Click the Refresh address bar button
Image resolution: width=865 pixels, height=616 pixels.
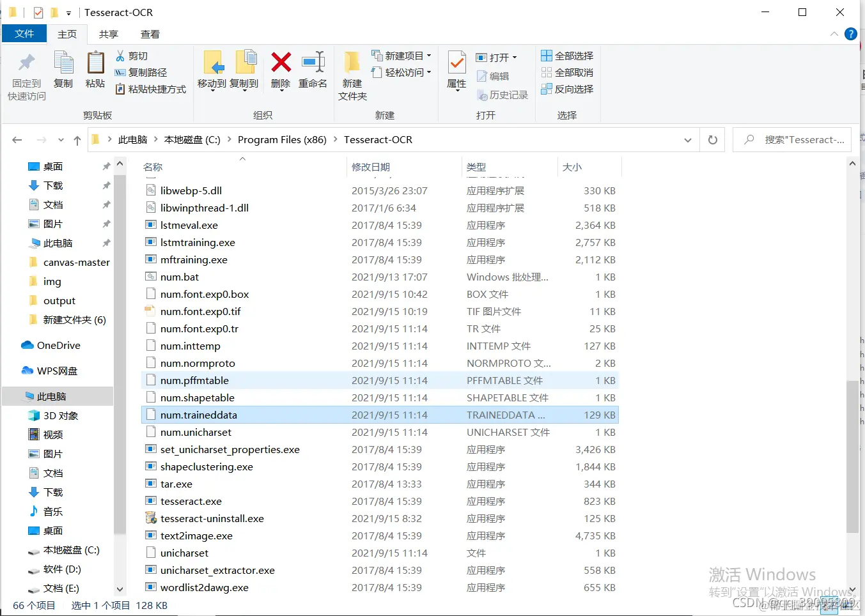(713, 140)
